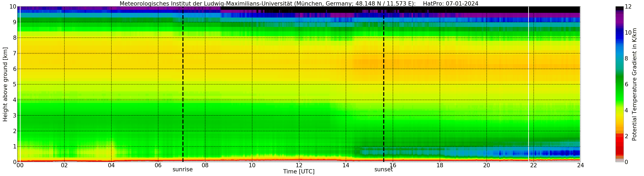Click the 'Time [UTC]' axis label
Screen dimensions: 644x176
[299, 172]
